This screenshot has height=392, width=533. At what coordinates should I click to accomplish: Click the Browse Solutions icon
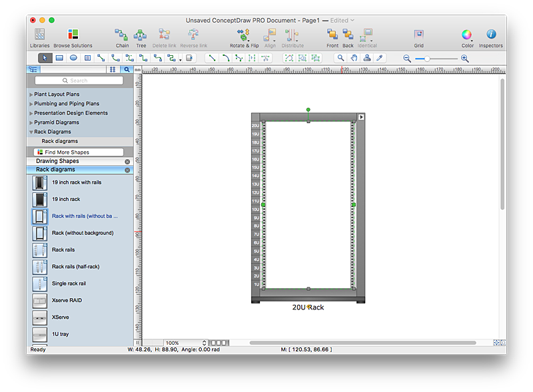73,35
